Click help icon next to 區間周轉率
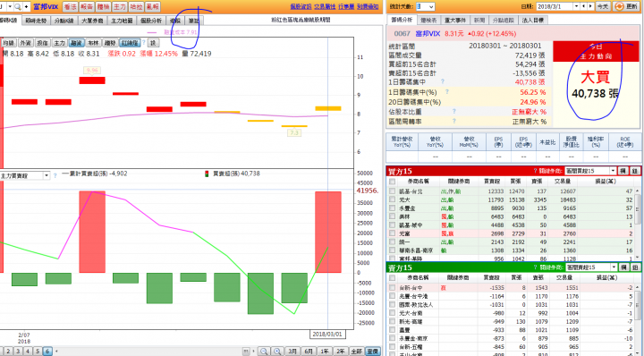Image resolution: width=644 pixels, height=356 pixels. tap(454, 121)
